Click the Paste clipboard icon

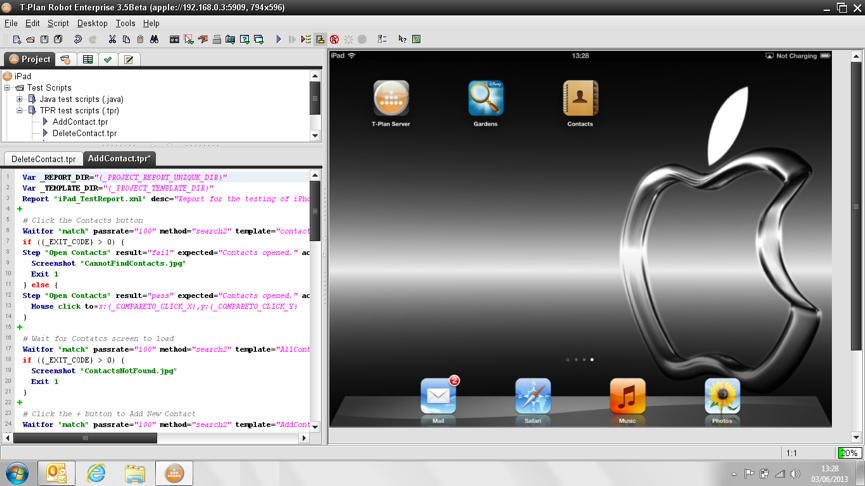140,39
